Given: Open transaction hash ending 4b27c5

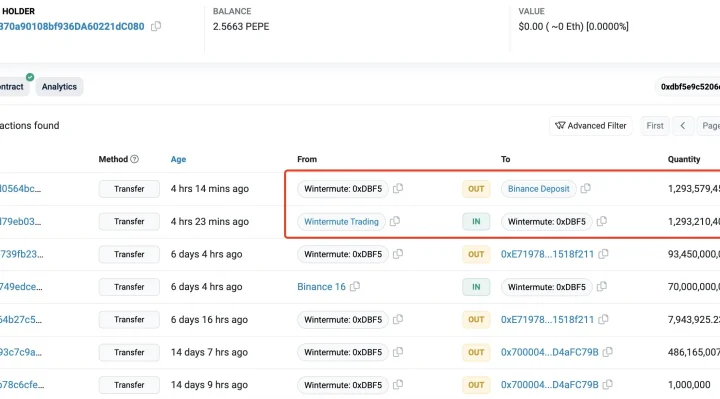Looking at the screenshot, I should tap(21, 319).
